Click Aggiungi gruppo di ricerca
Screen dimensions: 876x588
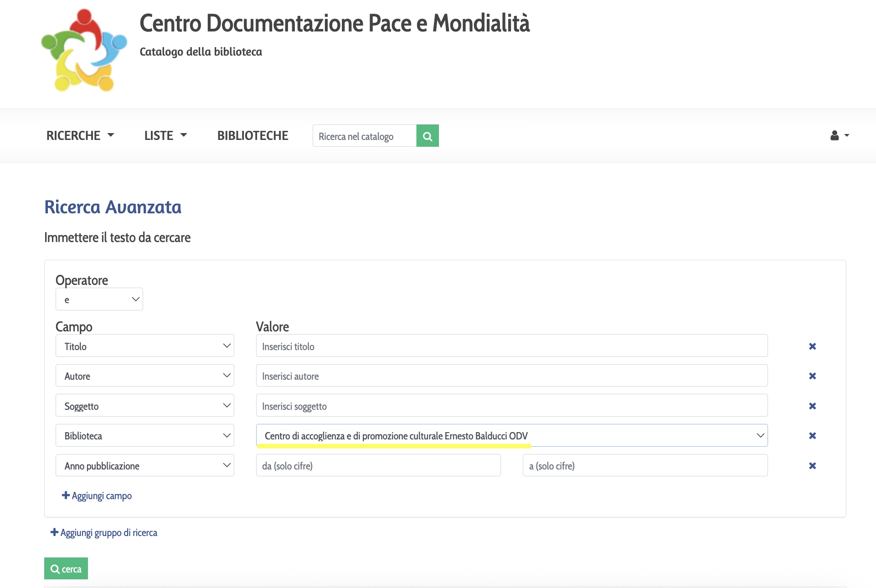104,532
